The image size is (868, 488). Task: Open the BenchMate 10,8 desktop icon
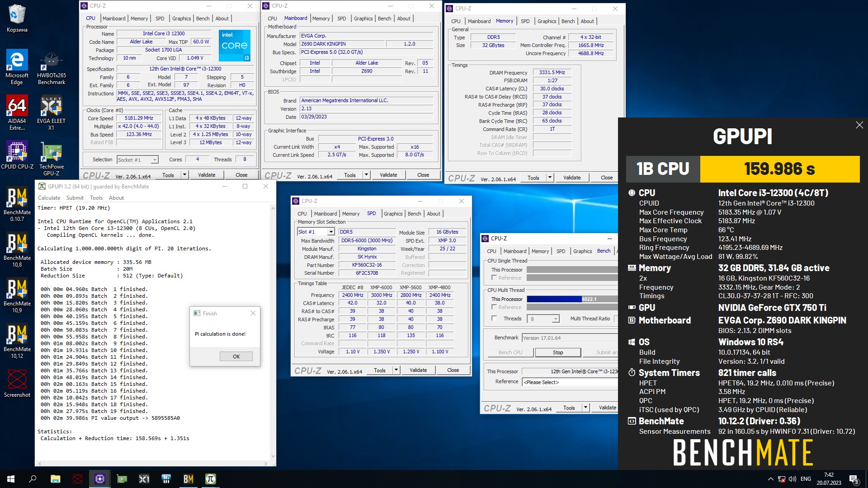tap(17, 250)
